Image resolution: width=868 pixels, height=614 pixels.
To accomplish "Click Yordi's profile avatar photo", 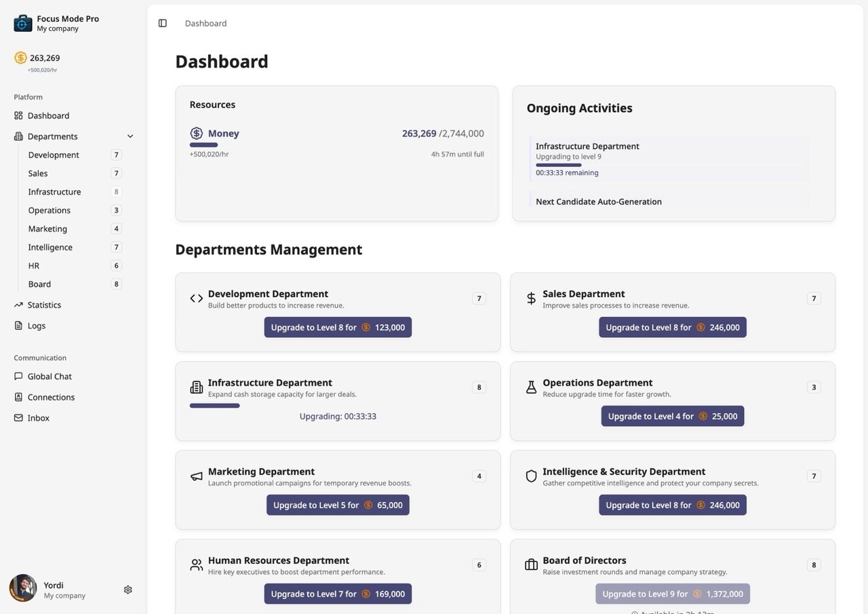I will click(23, 588).
